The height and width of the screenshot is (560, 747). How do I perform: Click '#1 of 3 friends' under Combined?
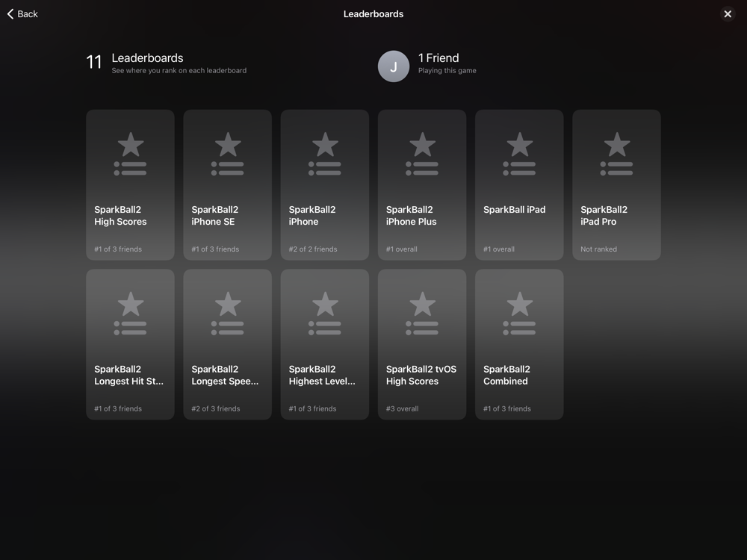[507, 408]
